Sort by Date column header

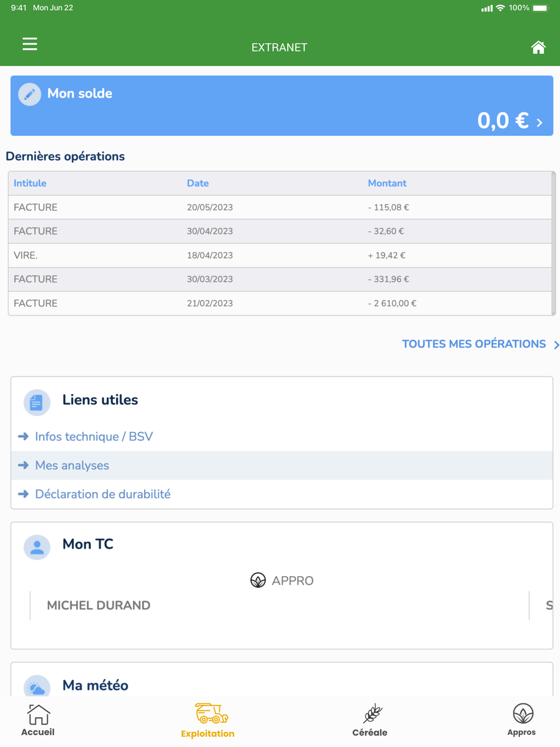click(198, 183)
